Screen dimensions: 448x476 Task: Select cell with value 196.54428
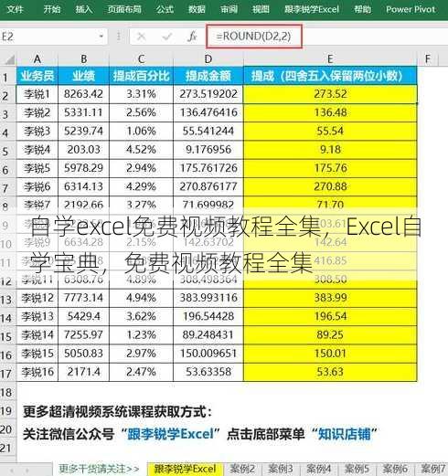[x=208, y=316]
